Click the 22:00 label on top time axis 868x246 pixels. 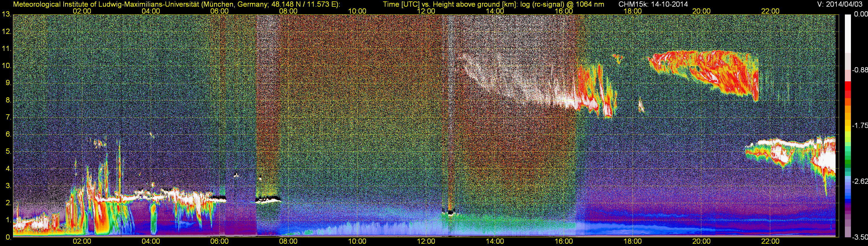[x=770, y=11]
